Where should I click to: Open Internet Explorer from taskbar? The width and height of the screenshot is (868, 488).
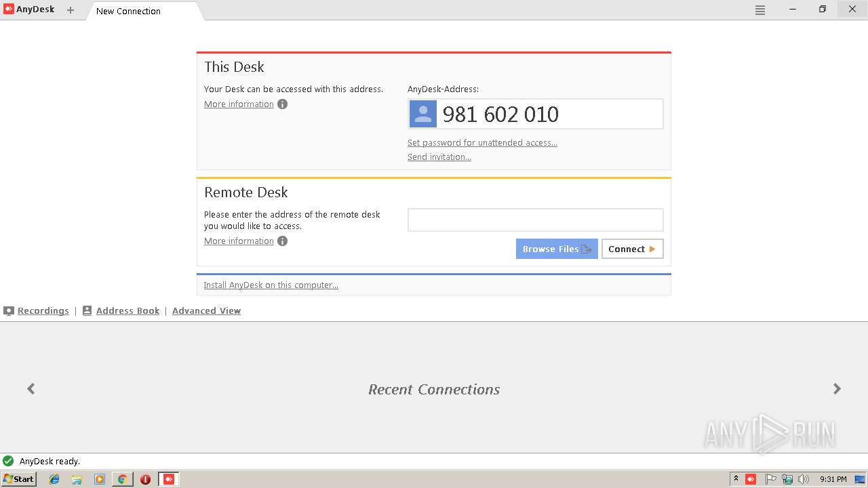coord(54,479)
